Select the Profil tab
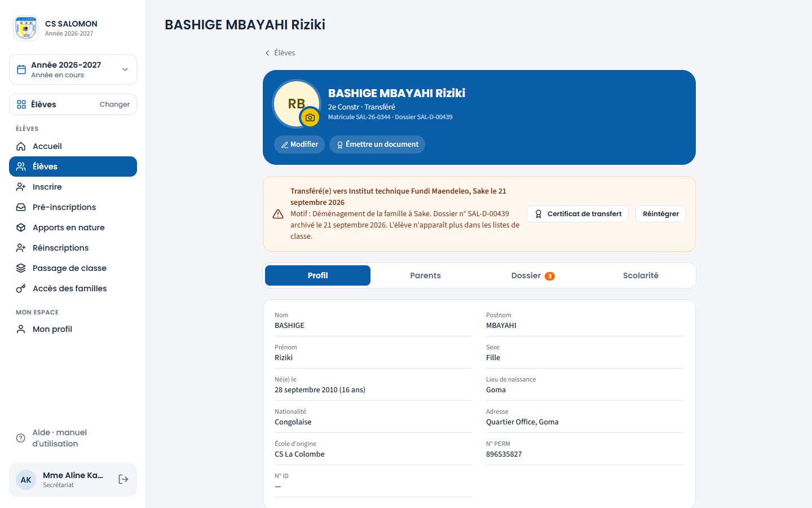This screenshot has width=812, height=508. point(317,275)
